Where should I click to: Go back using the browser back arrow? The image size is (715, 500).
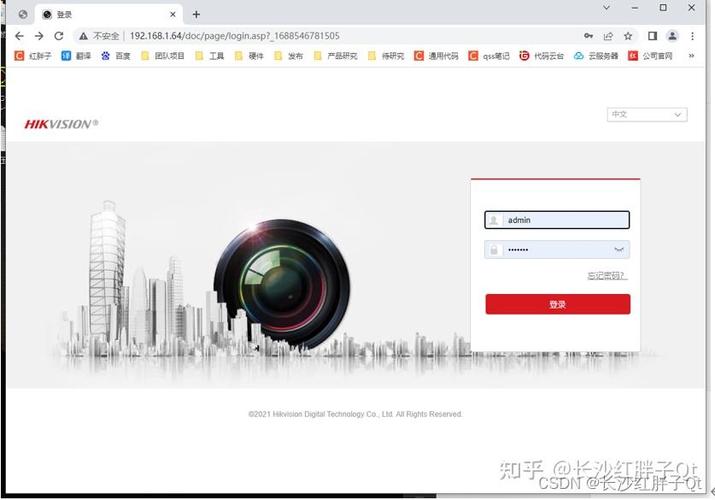point(19,36)
